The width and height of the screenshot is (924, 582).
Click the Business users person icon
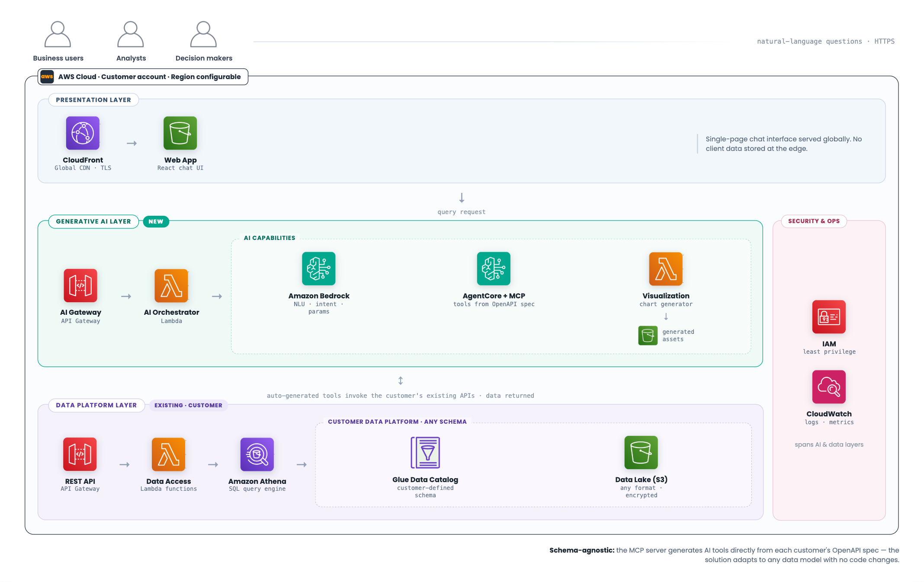click(x=58, y=34)
